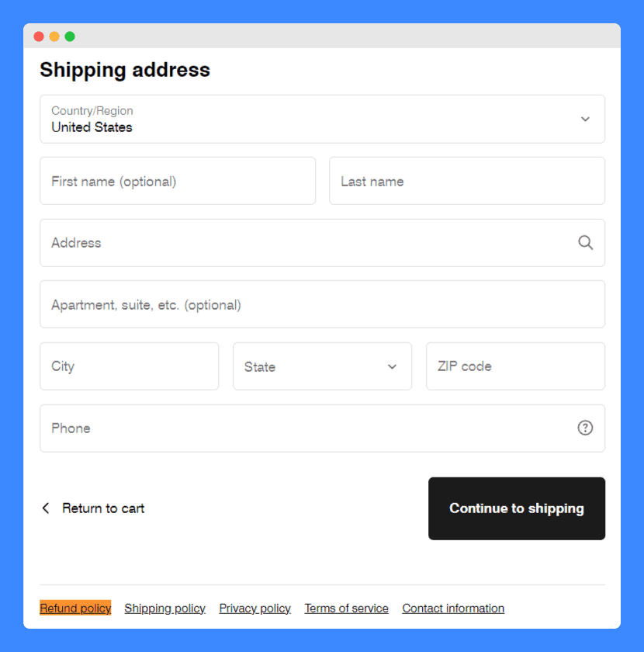View the Privacy policy
The width and height of the screenshot is (644, 652).
tap(254, 608)
